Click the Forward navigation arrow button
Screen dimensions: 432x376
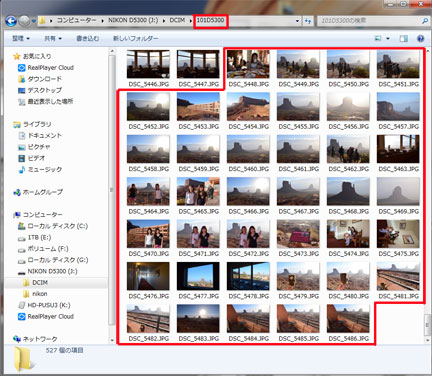pos(24,21)
